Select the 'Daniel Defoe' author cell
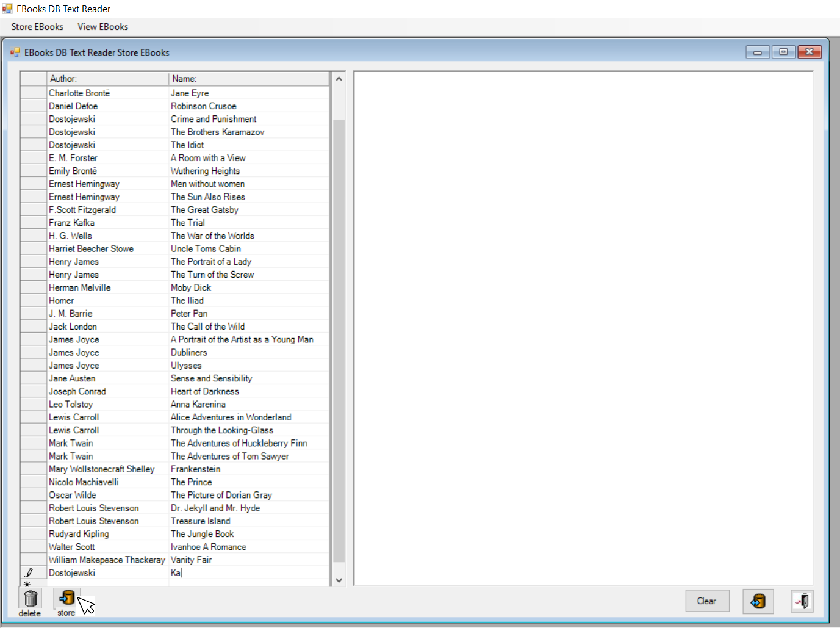840x628 pixels. click(x=108, y=106)
